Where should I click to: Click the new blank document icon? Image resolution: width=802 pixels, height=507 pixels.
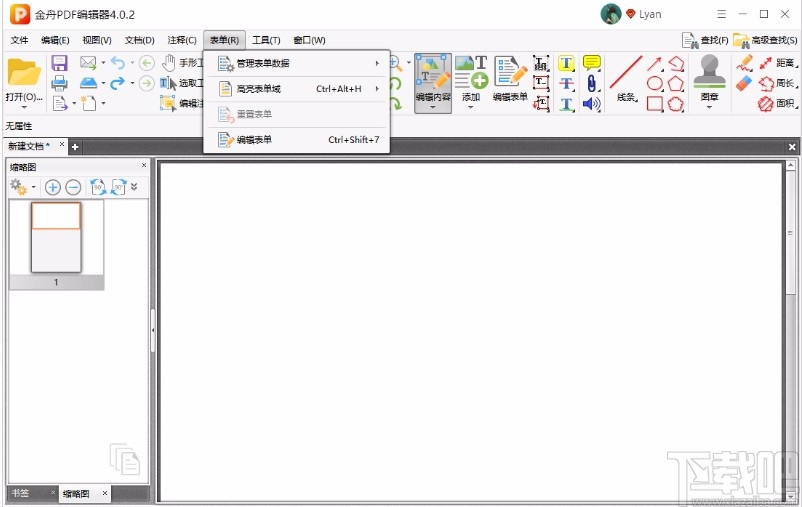pos(89,103)
